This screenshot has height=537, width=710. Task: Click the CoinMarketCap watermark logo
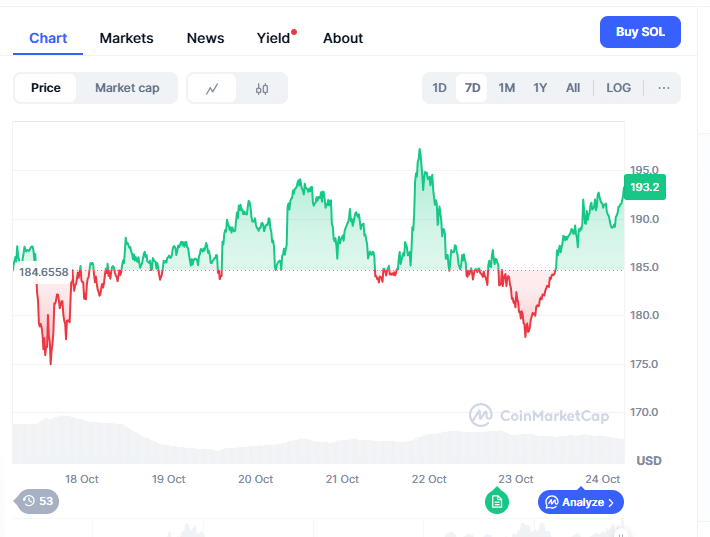click(539, 415)
